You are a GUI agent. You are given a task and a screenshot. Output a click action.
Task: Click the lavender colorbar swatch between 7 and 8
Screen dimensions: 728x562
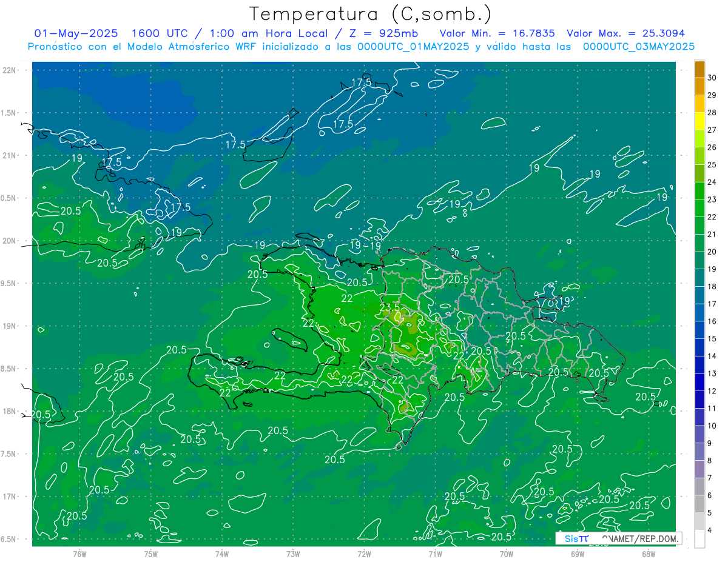tap(699, 469)
